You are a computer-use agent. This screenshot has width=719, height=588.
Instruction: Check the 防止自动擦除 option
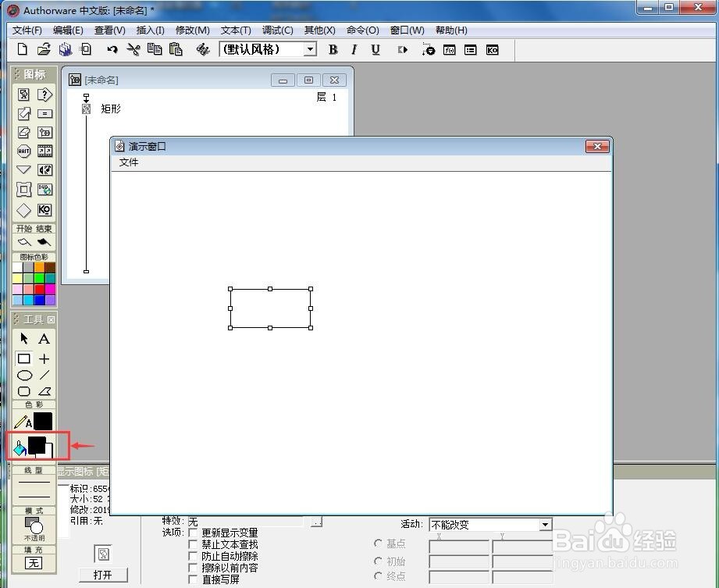tap(193, 556)
